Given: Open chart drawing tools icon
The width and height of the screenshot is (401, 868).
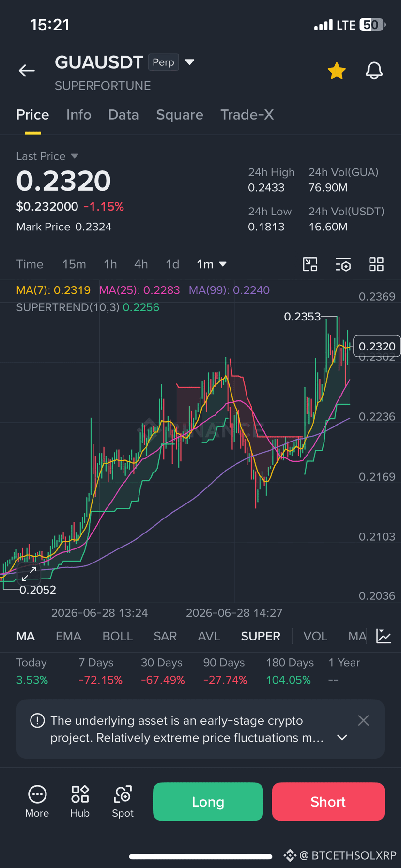Looking at the screenshot, I should (x=310, y=264).
